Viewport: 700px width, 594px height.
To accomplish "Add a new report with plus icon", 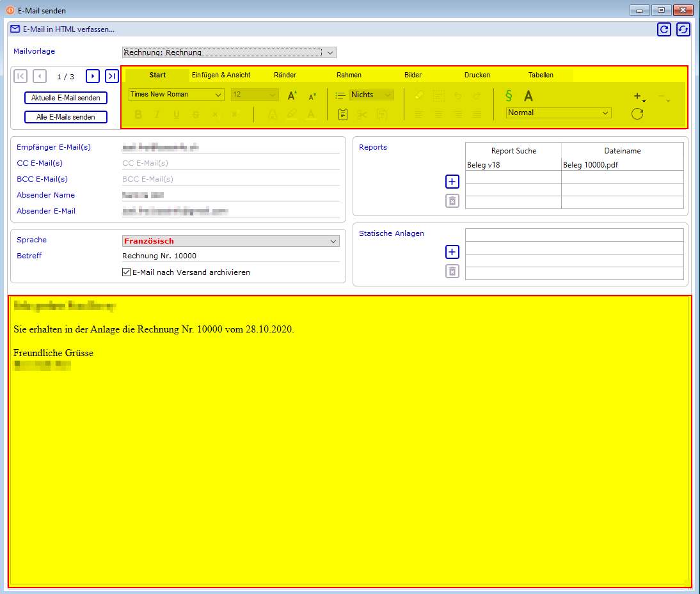I will (452, 182).
